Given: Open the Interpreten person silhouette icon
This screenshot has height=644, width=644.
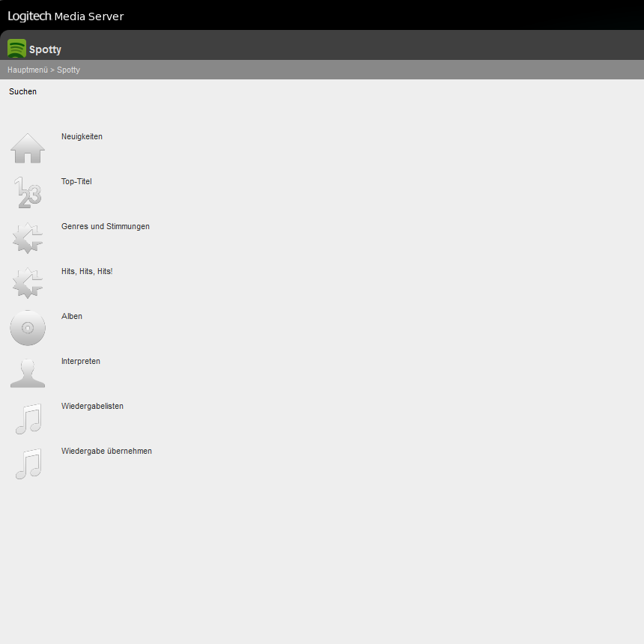Looking at the screenshot, I should point(28,372).
